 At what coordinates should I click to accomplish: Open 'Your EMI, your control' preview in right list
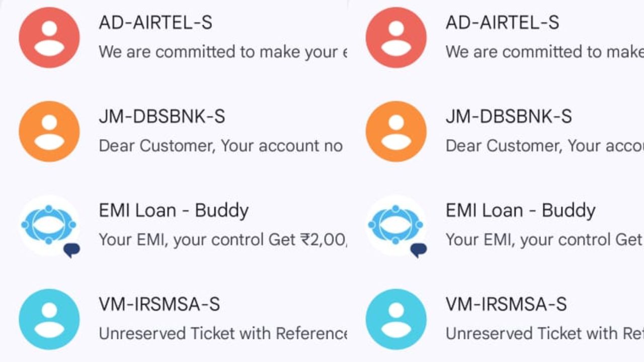click(x=544, y=240)
